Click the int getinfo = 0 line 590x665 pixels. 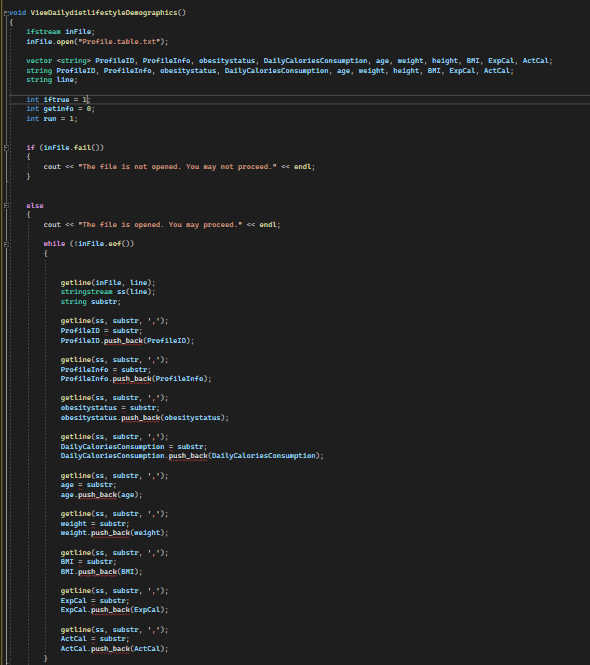tap(61, 109)
